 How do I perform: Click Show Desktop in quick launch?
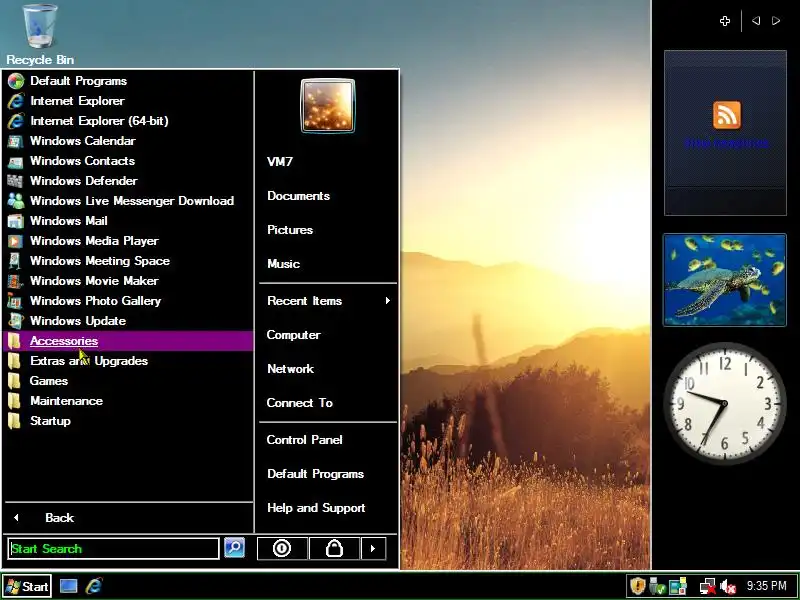pos(68,586)
